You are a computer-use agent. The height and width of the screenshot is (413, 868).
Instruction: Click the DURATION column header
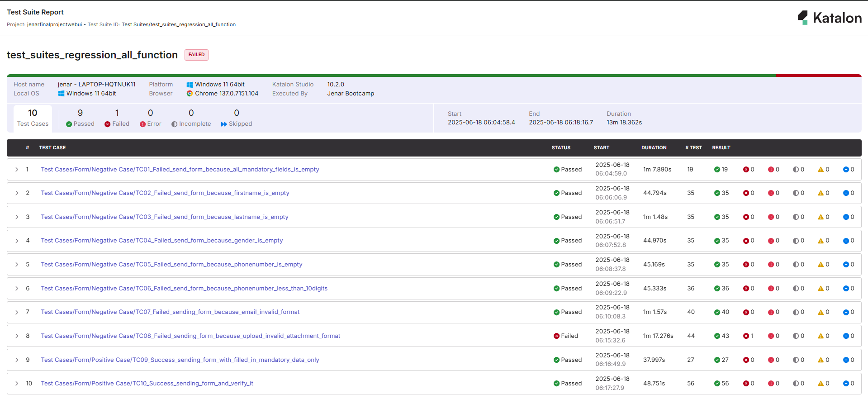coord(654,148)
